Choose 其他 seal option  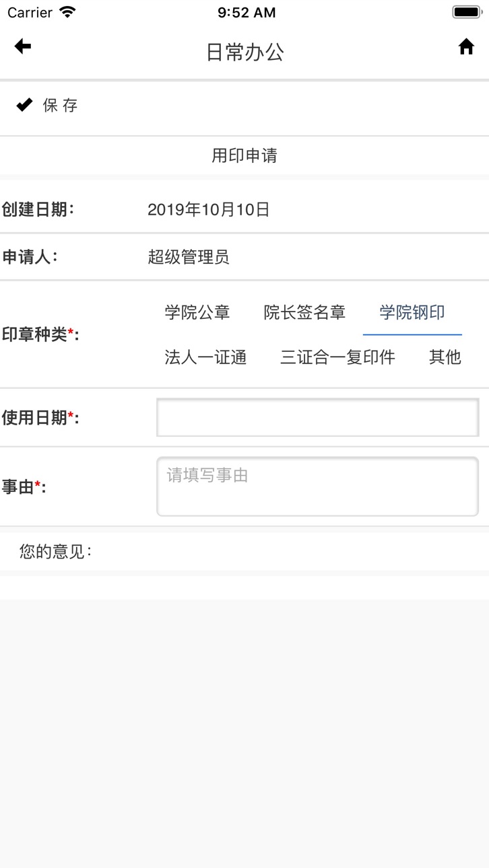(x=445, y=357)
